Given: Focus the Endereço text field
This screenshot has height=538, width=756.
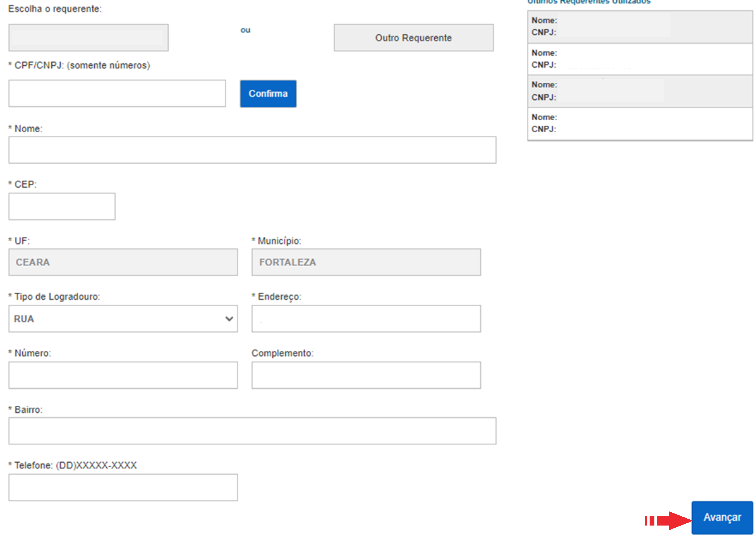Looking at the screenshot, I should tap(366, 319).
